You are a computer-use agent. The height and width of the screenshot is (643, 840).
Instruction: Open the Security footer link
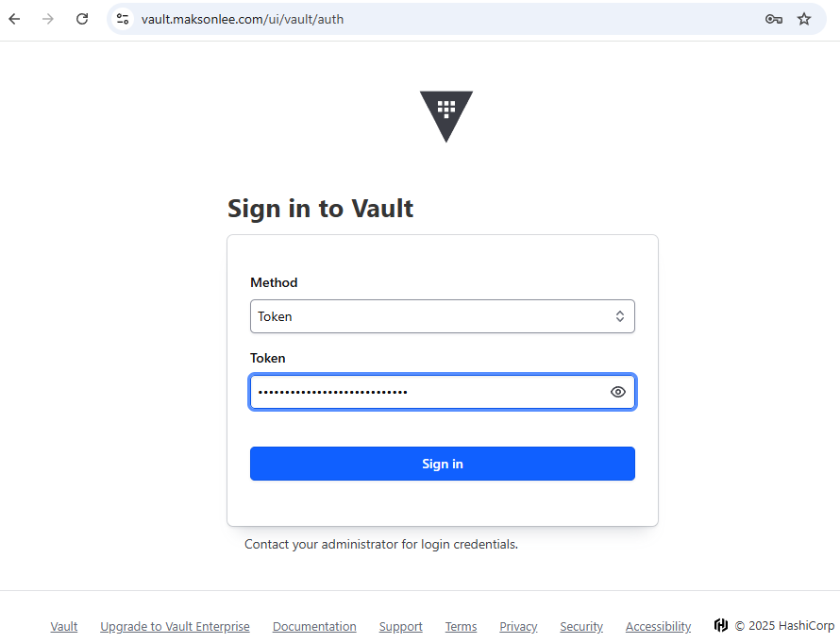(x=581, y=626)
